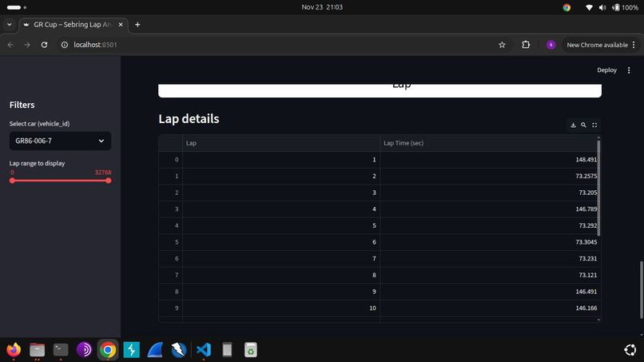The height and width of the screenshot is (362, 644).
Task: Click the lap time cell 73.2575
Action: point(488,176)
